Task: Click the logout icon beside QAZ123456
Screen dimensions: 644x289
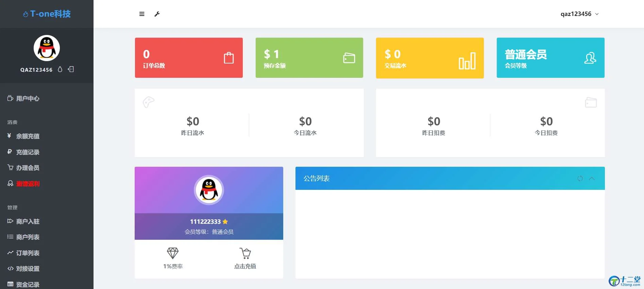Action: (71, 69)
